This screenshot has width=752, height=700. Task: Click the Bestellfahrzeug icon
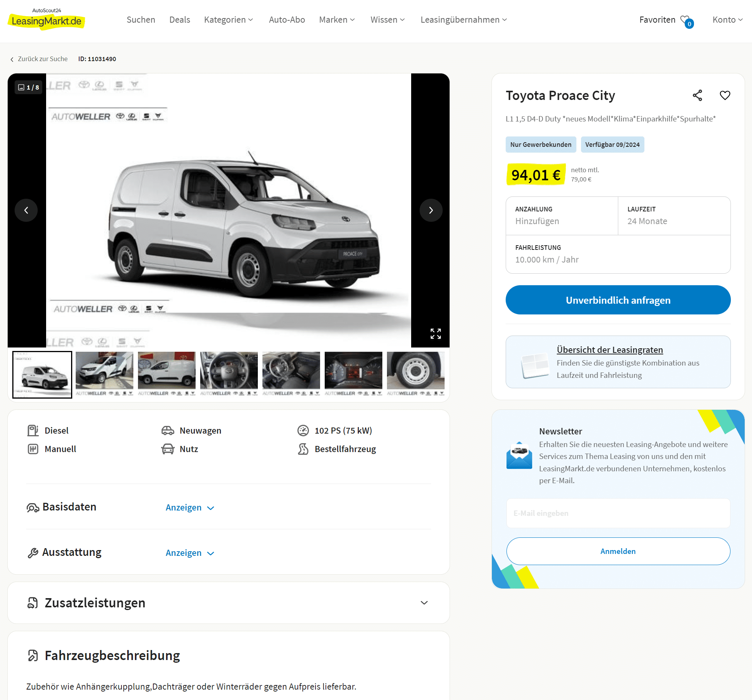[303, 449]
